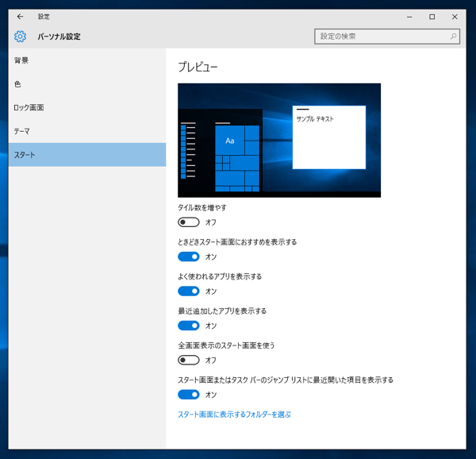Image resolution: width=476 pixels, height=459 pixels.
Task: Select テーマ in the sidebar
Action: (87, 131)
